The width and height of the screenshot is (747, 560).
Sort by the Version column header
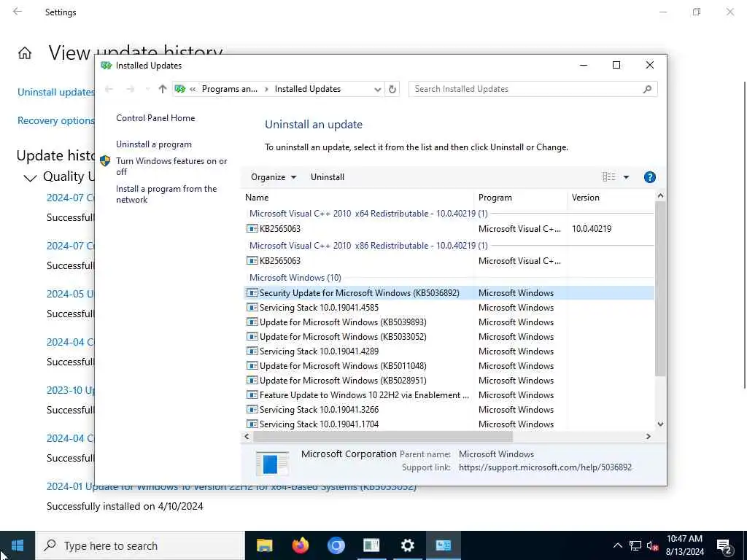point(611,198)
